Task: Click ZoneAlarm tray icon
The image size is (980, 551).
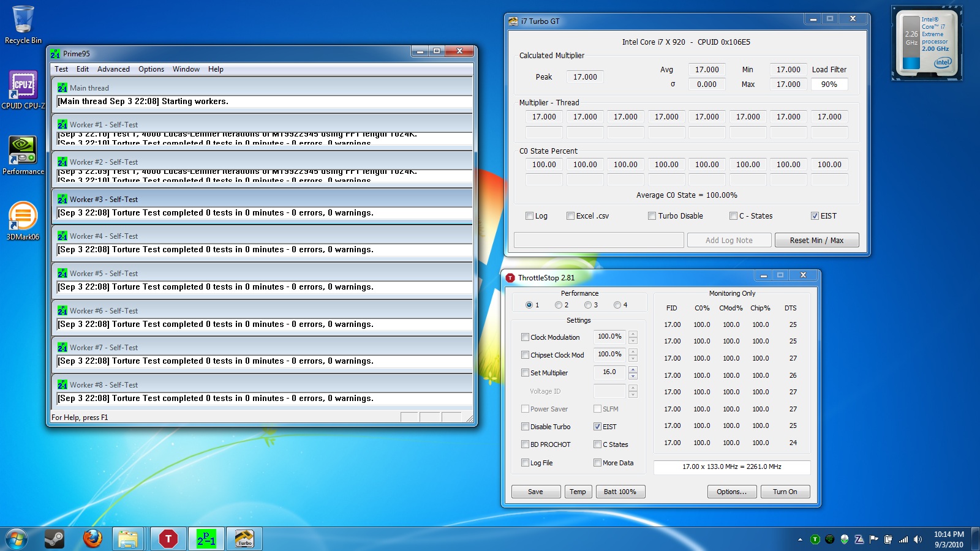Action: 859,539
